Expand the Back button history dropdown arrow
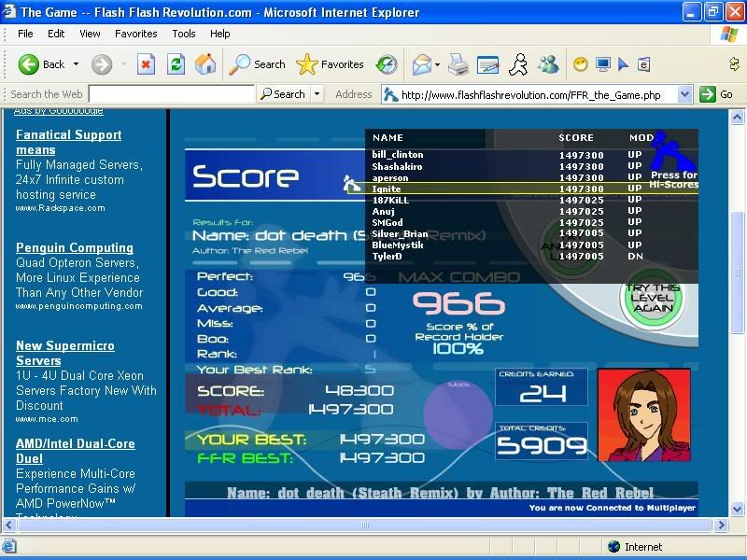The height and width of the screenshot is (560, 747). coord(77,64)
